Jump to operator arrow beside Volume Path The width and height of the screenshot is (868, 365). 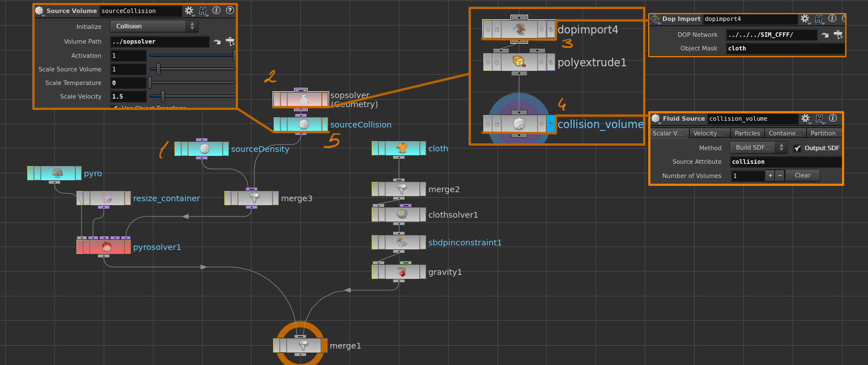[x=217, y=42]
